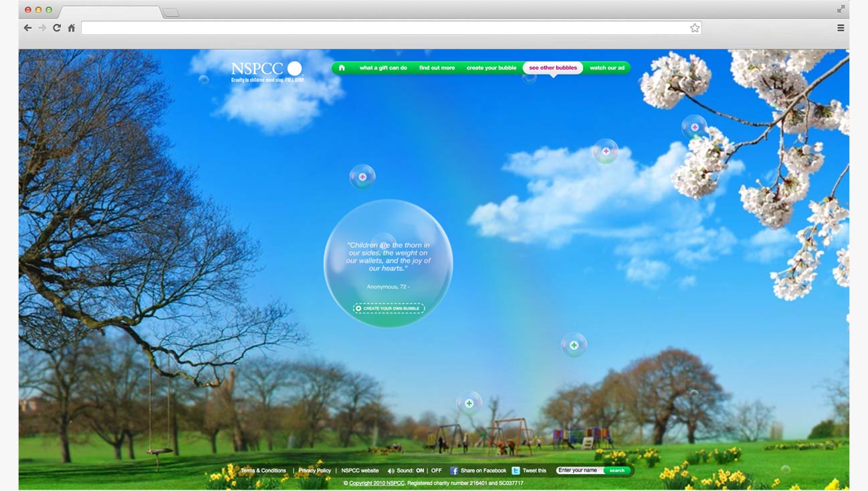Reload the page with the refresh icon

coord(57,28)
